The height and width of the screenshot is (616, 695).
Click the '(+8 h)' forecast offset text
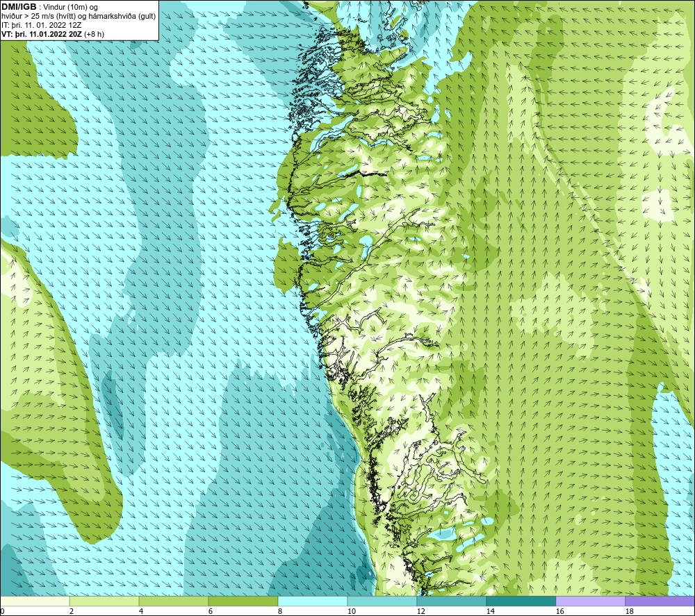click(x=94, y=34)
